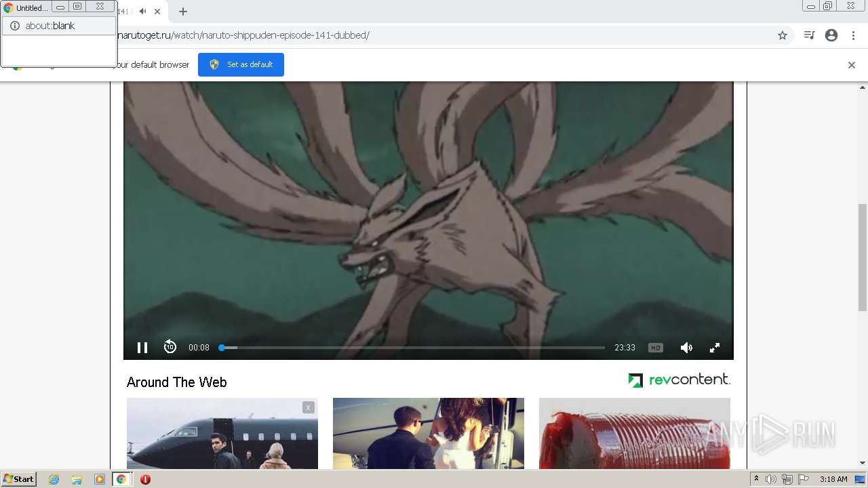Image resolution: width=868 pixels, height=488 pixels.
Task: Minimize the main Chrome window
Action: tap(811, 6)
